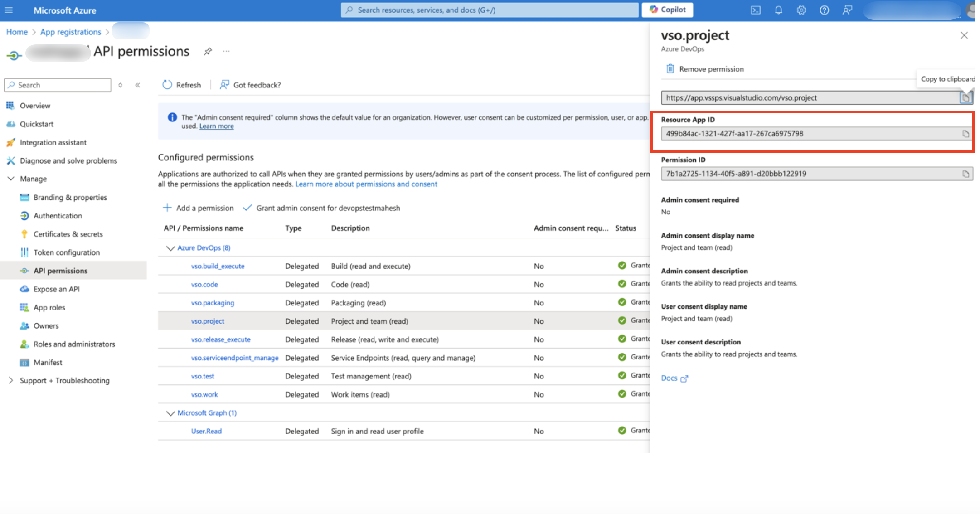Expand Support + Troubleshooting section

pos(11,380)
